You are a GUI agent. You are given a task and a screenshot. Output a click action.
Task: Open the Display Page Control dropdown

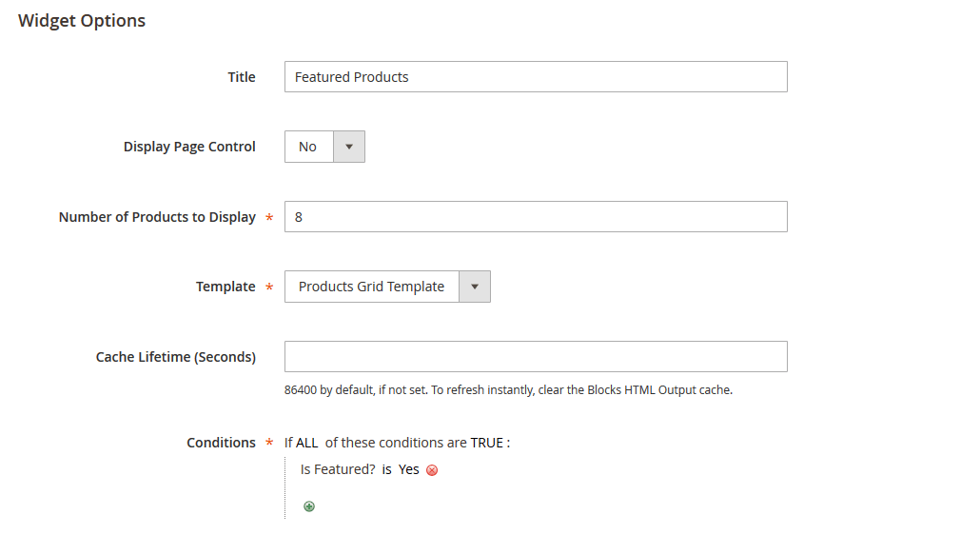(x=324, y=147)
